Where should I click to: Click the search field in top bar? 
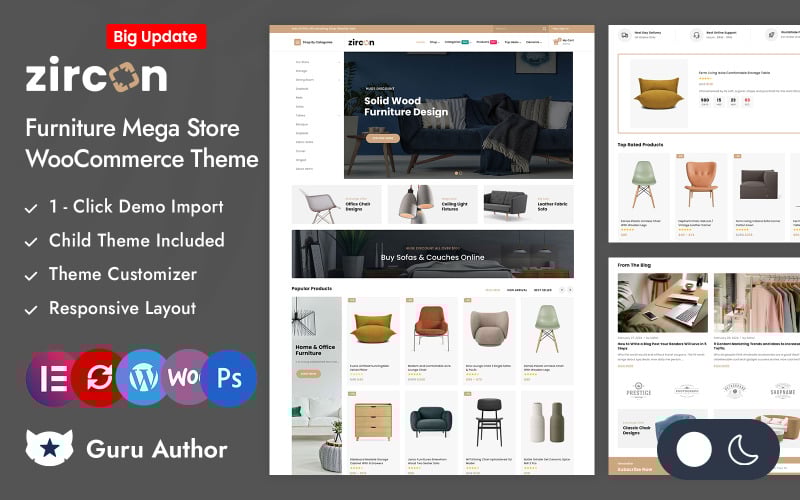(x=518, y=29)
